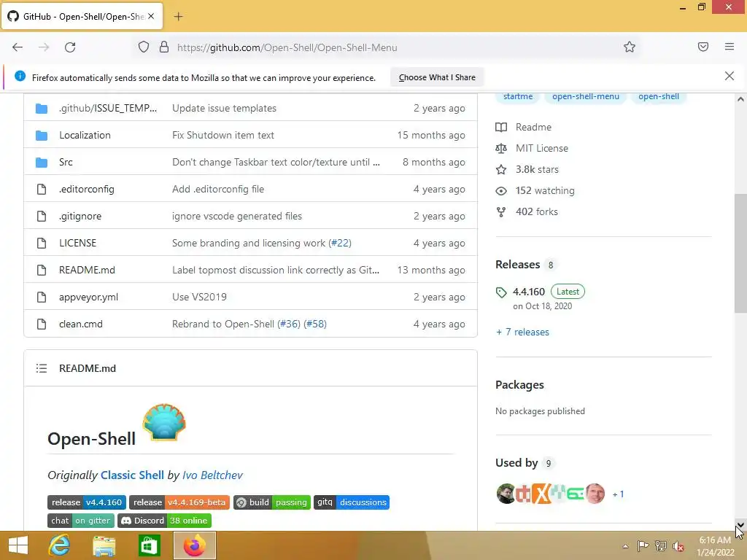The image size is (747, 560).
Task: View 3.8k stars stargazers
Action: click(x=537, y=169)
